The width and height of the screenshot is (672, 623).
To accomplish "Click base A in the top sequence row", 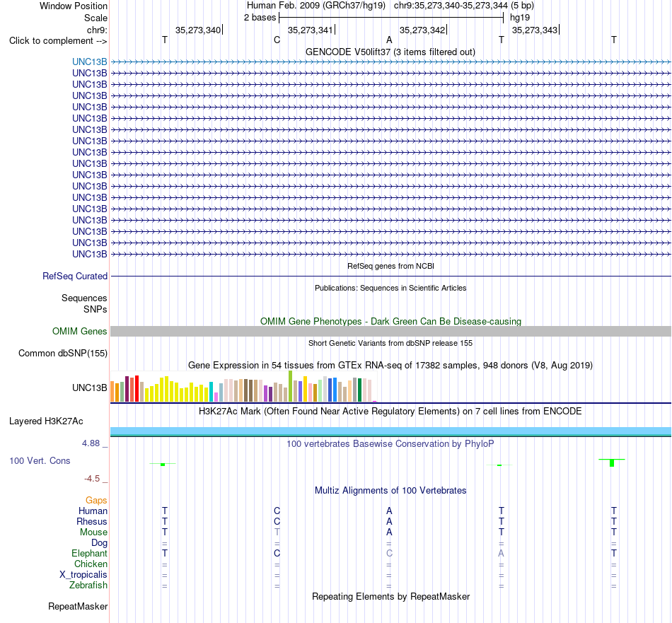I will [x=389, y=40].
